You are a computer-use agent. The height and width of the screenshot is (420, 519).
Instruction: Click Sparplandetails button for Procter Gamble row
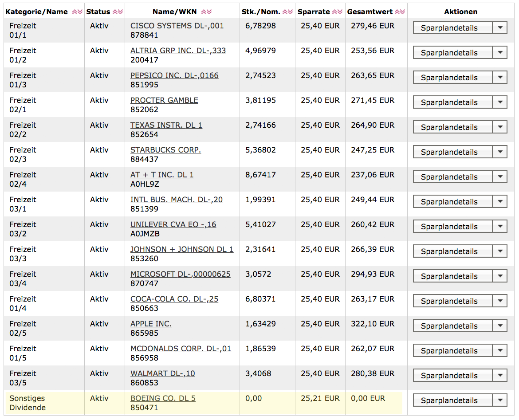coord(452,102)
